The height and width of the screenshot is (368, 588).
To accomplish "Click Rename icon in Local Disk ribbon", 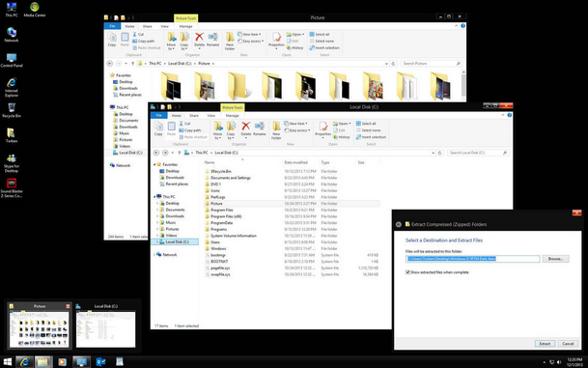I will pos(259,128).
